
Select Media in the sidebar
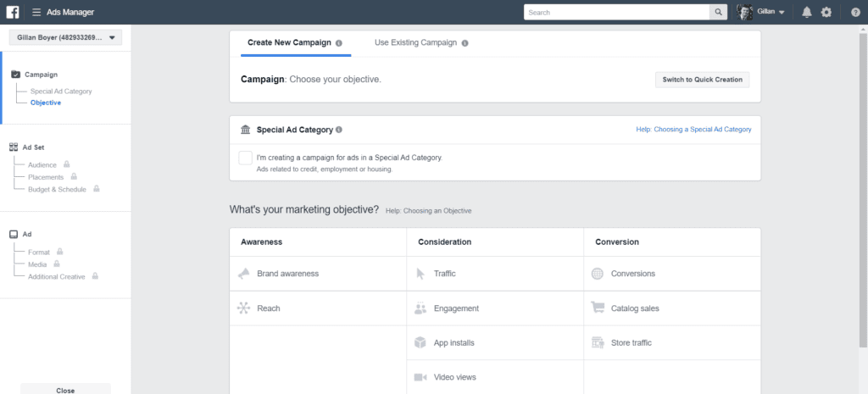(37, 264)
